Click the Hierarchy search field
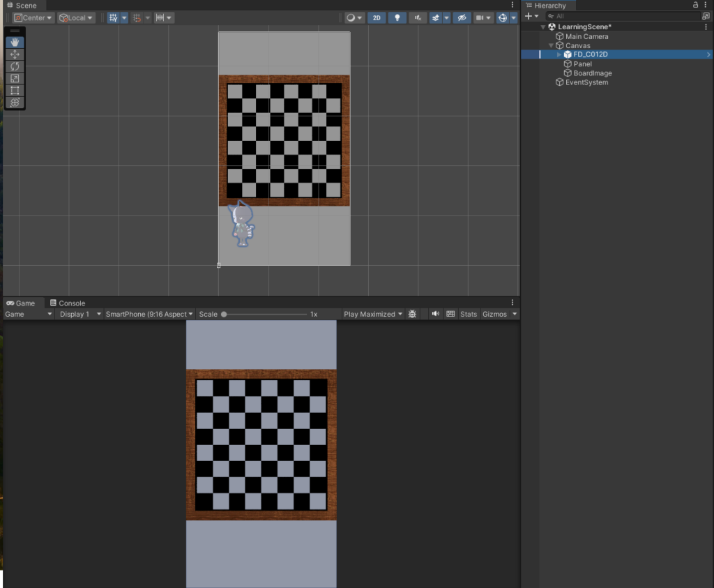The height and width of the screenshot is (588, 714). click(x=624, y=16)
